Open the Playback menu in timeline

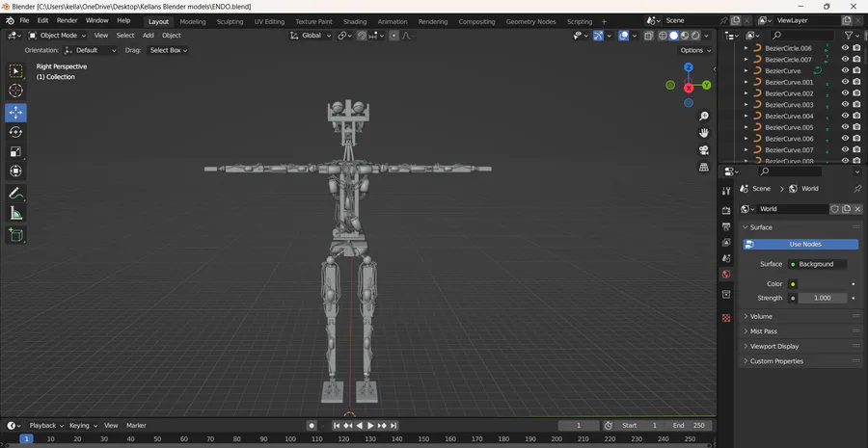click(x=45, y=425)
